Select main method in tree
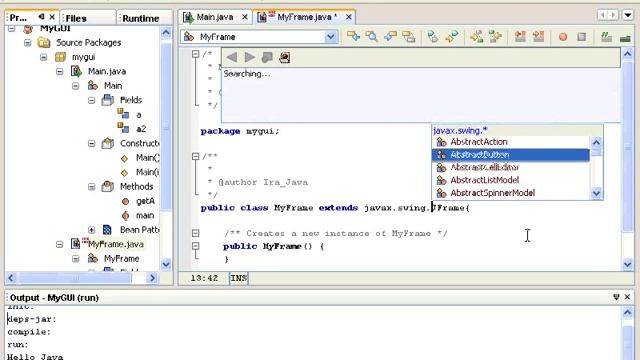The height and width of the screenshot is (360, 640). pyautogui.click(x=145, y=215)
